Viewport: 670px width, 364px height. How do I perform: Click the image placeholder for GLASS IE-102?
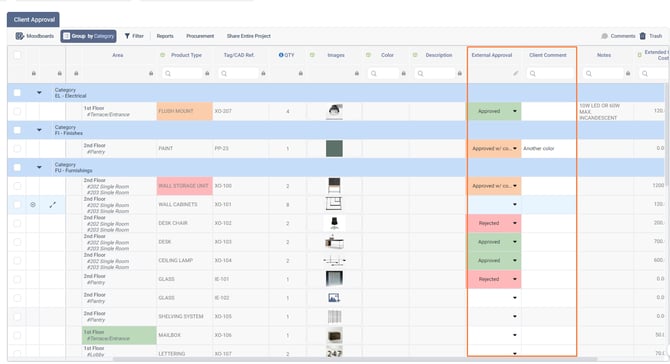click(x=334, y=298)
